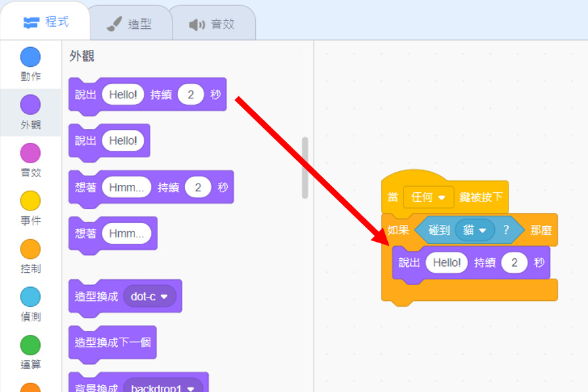Click the palette 說出 Hello! 持續 2 秒 block
588x392 pixels.
pos(148,94)
